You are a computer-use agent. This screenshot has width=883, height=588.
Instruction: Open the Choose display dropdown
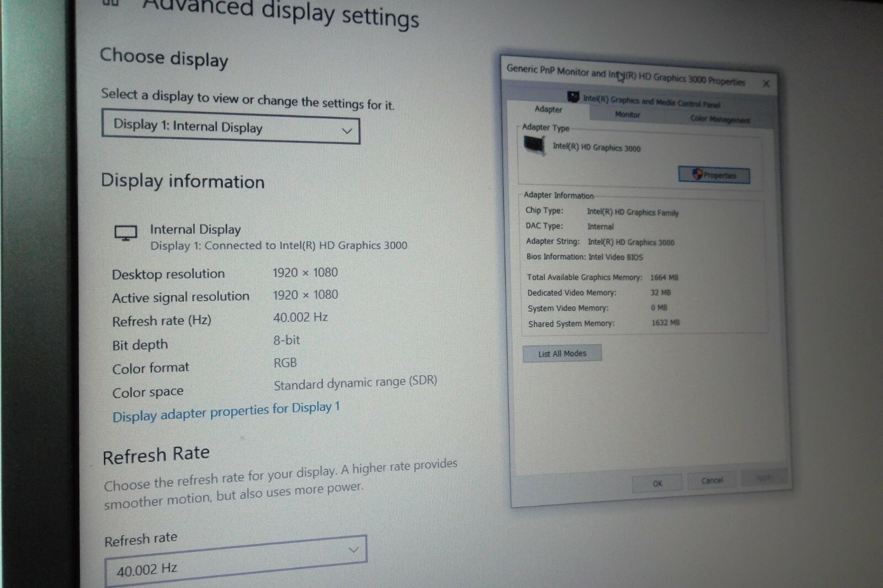[x=231, y=127]
